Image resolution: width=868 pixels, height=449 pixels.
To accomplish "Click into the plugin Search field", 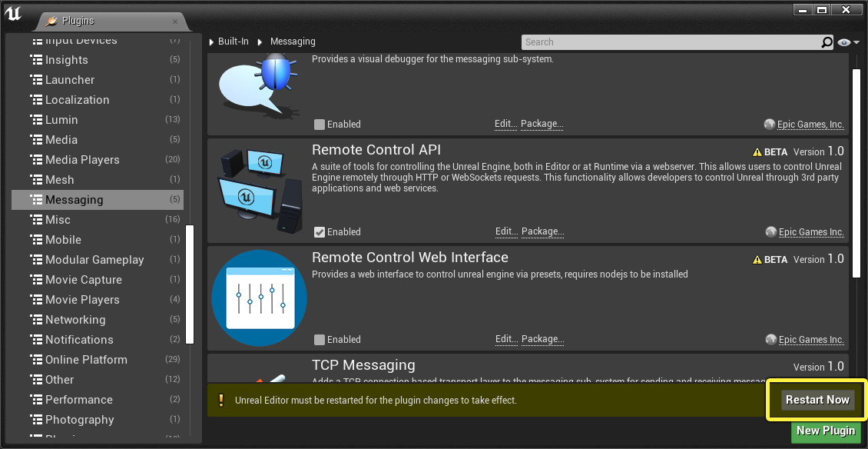I will 671,42.
